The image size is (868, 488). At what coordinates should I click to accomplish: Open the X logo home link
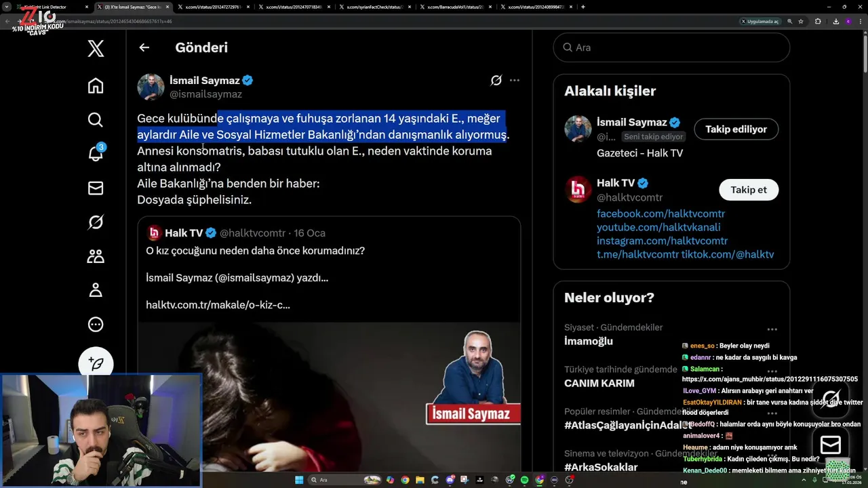point(96,48)
